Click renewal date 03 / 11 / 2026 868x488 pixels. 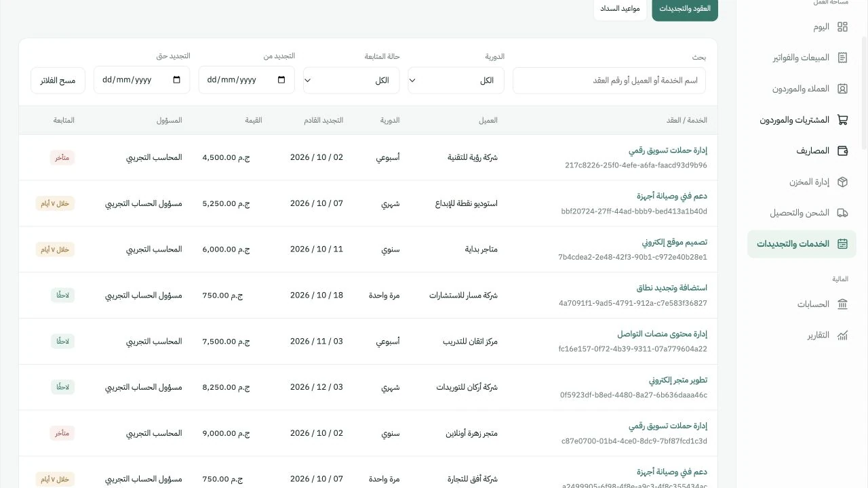coord(317,341)
